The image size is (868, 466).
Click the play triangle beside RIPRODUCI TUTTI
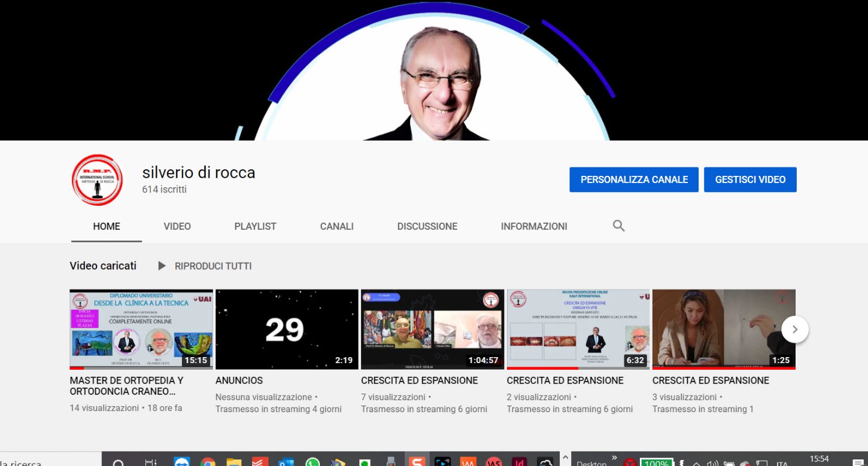(162, 266)
